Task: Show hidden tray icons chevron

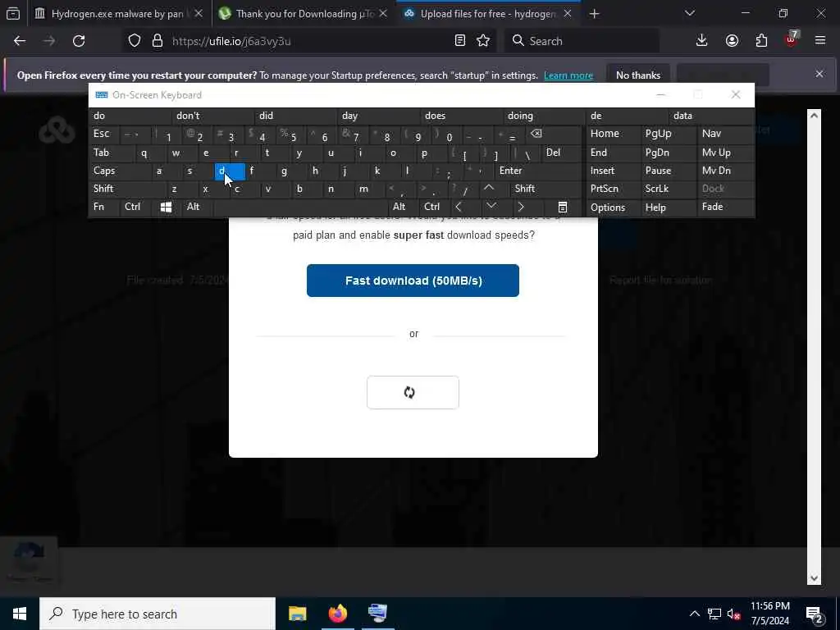Action: (x=694, y=614)
